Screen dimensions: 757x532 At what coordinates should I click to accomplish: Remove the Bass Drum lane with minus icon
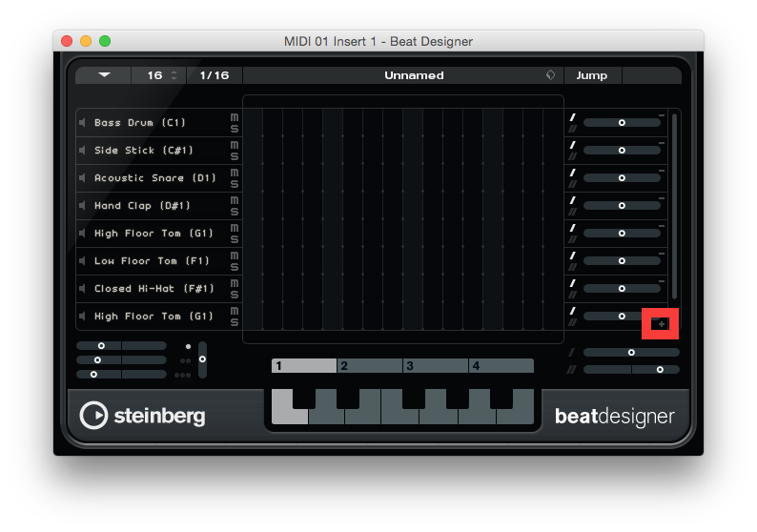click(x=662, y=115)
